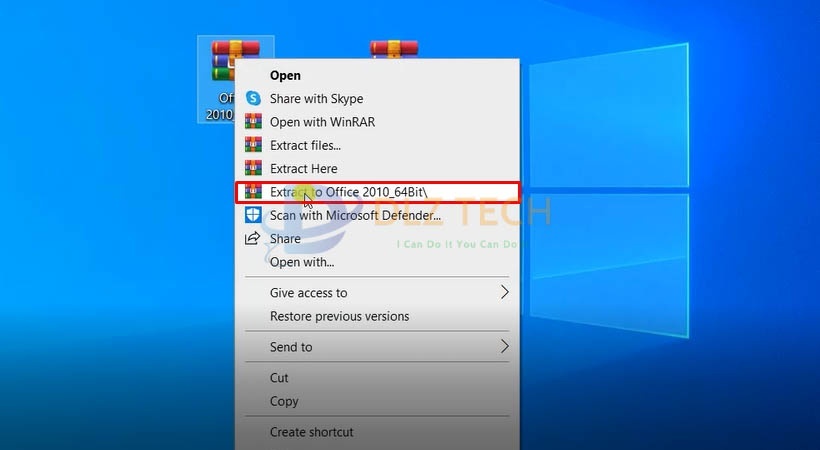This screenshot has width=820, height=450.
Task: Open the Give access to submenu
Action: click(377, 293)
